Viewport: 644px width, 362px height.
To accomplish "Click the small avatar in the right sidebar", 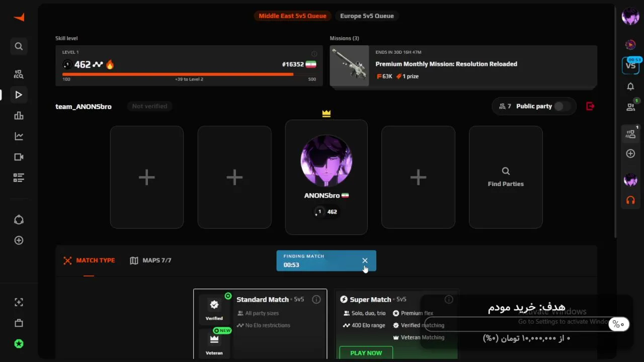I will pyautogui.click(x=630, y=179).
